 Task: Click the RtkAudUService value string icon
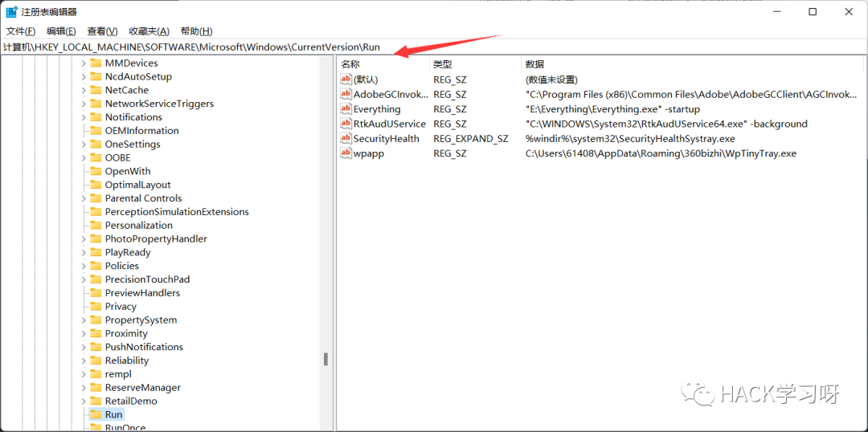click(x=346, y=124)
